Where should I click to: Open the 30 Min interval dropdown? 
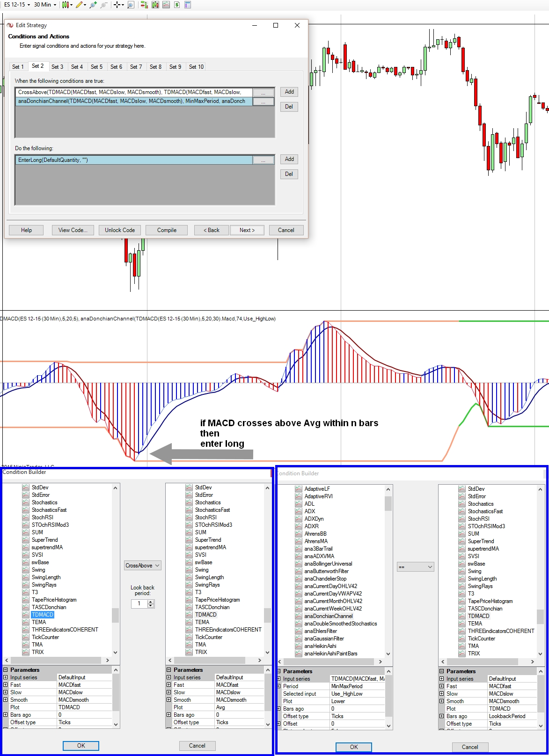pyautogui.click(x=45, y=5)
